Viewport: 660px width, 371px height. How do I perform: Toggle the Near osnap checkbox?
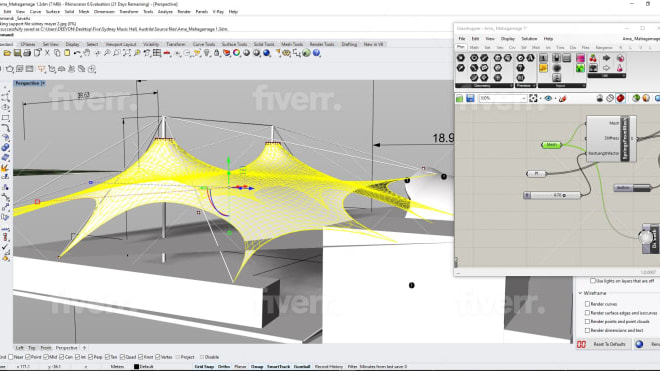11,357
